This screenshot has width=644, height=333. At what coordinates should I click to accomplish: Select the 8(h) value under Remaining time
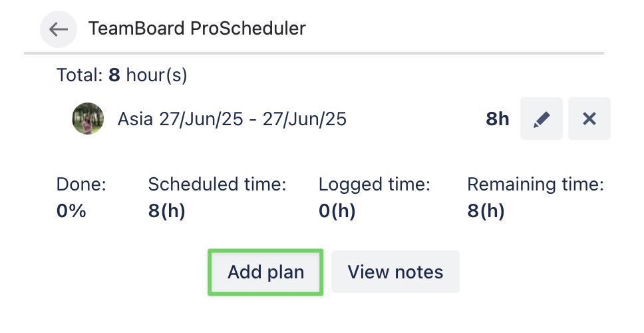tap(486, 211)
